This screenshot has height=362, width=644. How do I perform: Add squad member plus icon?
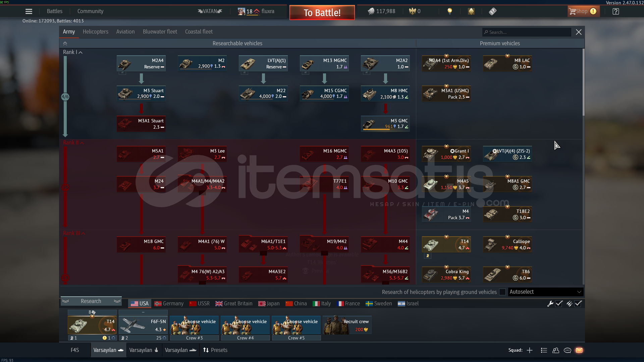point(530,350)
